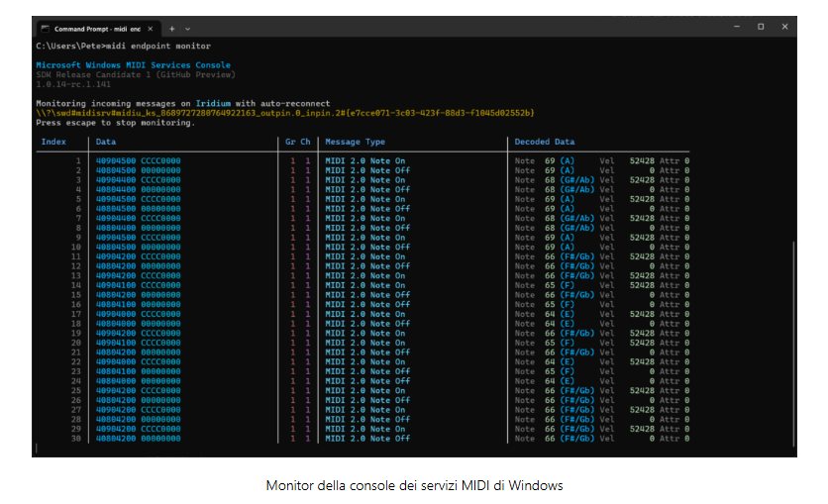This screenshot has width=828, height=504.
Task: Click data value in row 23
Action: (138, 371)
